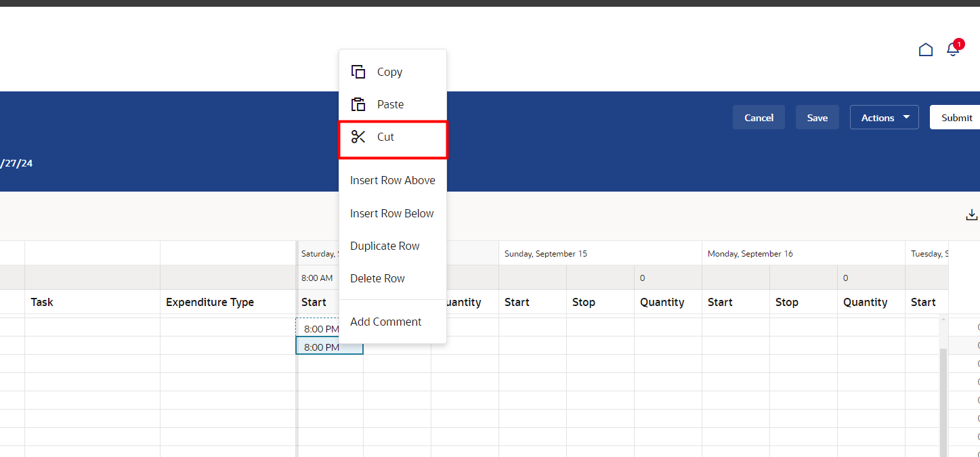The width and height of the screenshot is (980, 457).
Task: Open the Home page icon
Action: coord(925,49)
